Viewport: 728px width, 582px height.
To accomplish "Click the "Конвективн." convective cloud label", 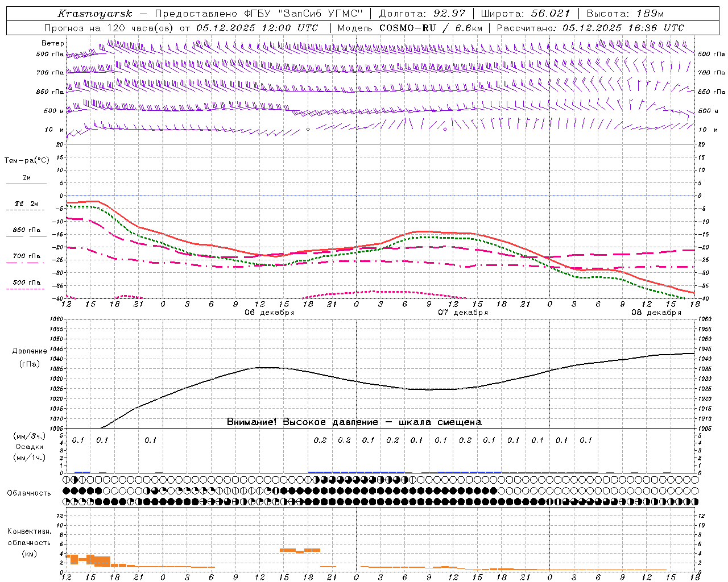I will pyautogui.click(x=29, y=531).
